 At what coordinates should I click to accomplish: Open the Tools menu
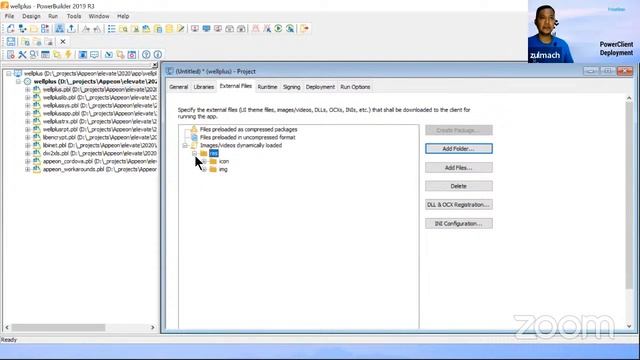[x=74, y=16]
